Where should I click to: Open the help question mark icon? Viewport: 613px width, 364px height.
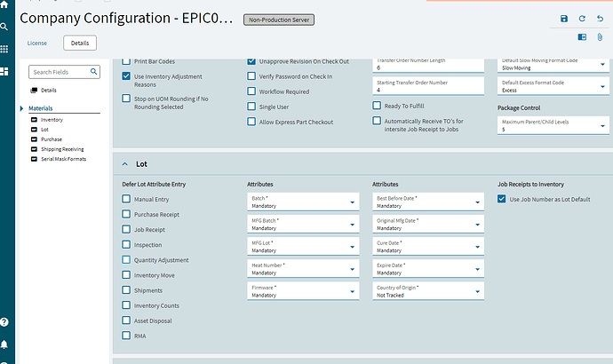coord(4,322)
